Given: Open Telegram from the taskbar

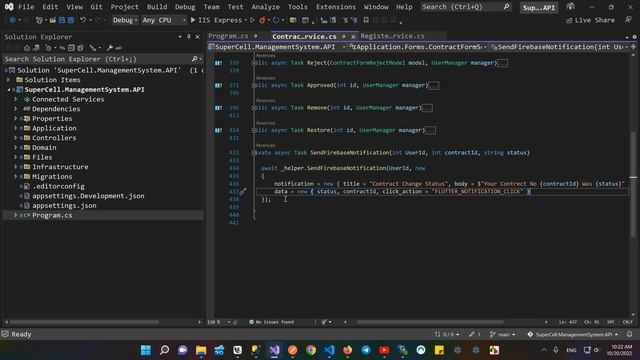Looking at the screenshot, I should tap(366, 350).
